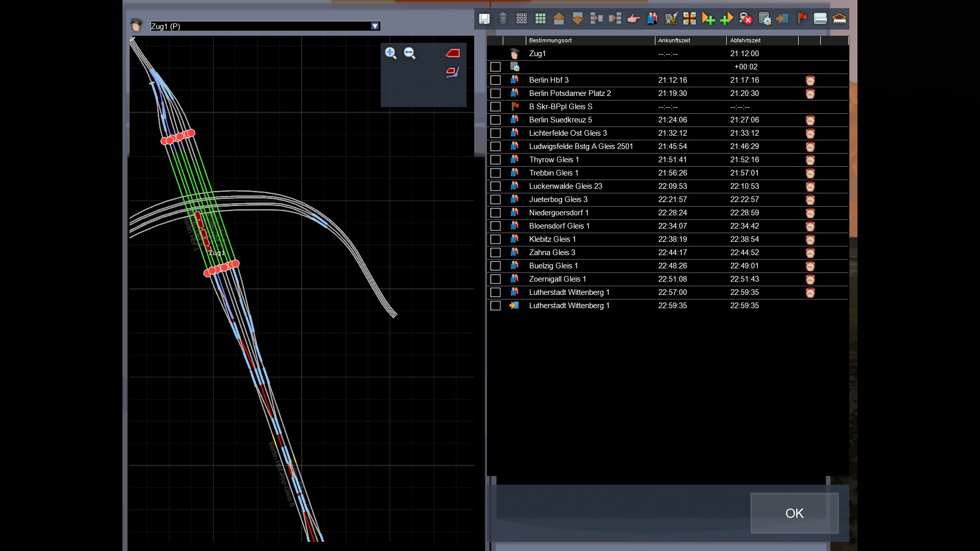980x551 pixels.
Task: Click the zoom out magnifier on map
Action: point(409,53)
